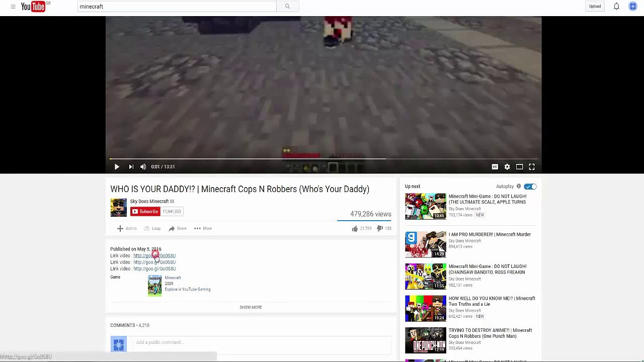Screen dimensions: 644x362
Task: Click the Minecraft game cover thumbnail
Action: tap(155, 286)
